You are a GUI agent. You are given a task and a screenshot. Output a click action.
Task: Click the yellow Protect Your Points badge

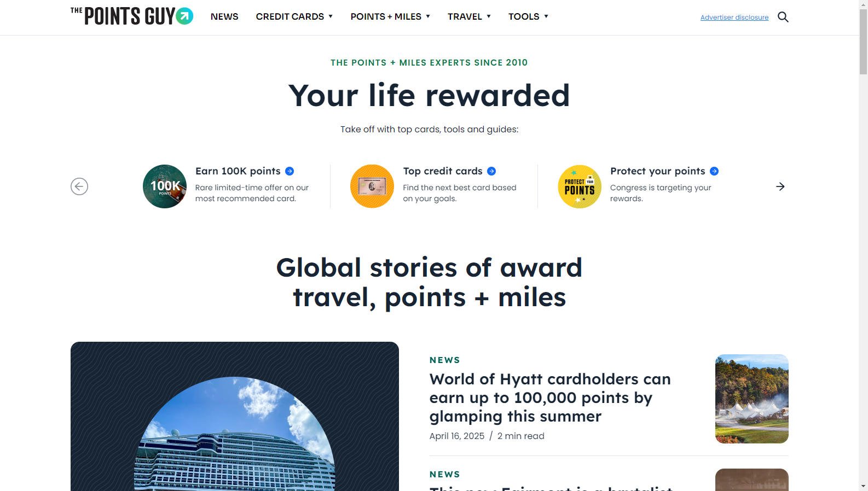[x=580, y=186]
